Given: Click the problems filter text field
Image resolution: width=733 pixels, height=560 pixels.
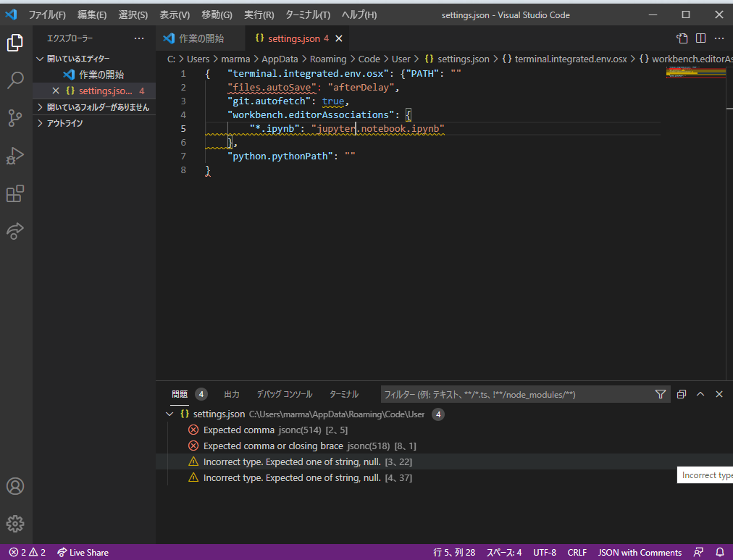Looking at the screenshot, I should (514, 394).
